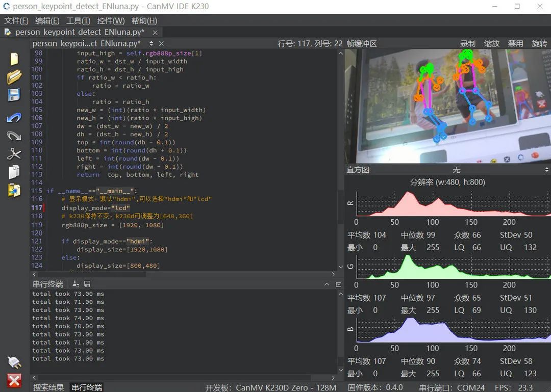Toggle 缩放 zoom on the frame buffer

(492, 44)
